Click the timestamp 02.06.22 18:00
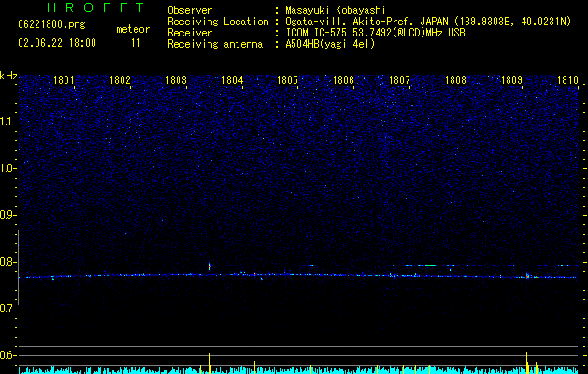 coord(57,43)
